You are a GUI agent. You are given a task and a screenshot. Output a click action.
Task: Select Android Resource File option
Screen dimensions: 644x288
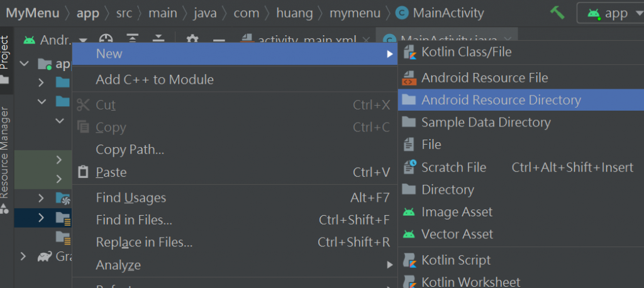coord(521,77)
